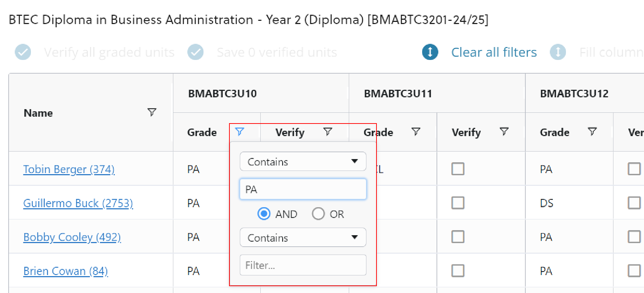Screen dimensions: 644x293
Task: Check Guillermo Buck's BMABTC3U12 verify box
Action: 634,203
